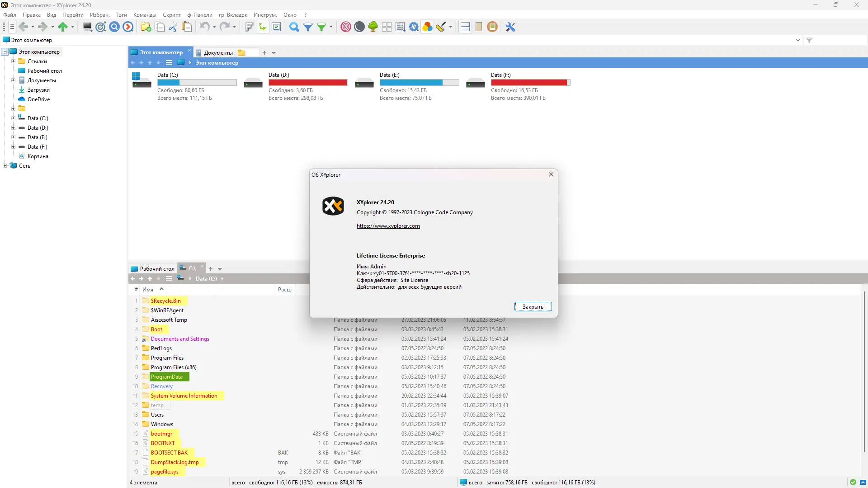Click the green Up arrow icon

[x=63, y=27]
